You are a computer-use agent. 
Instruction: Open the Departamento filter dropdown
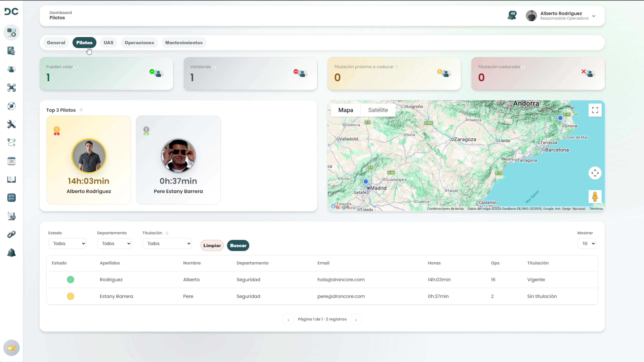pos(115,244)
